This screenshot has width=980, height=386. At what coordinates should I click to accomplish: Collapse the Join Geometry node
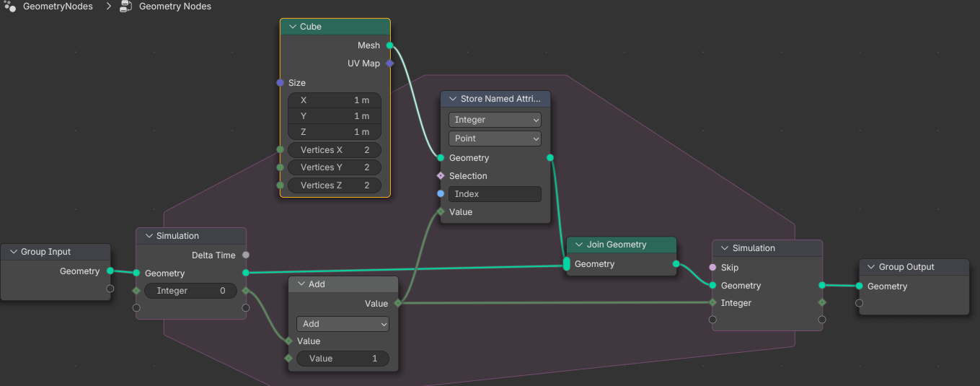click(579, 245)
